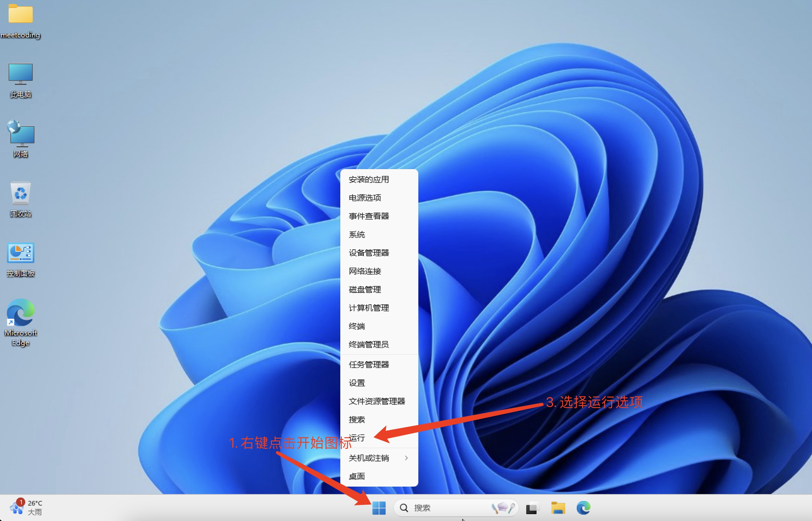Select 安装的应用 menu item
This screenshot has width=812, height=521.
[369, 179]
